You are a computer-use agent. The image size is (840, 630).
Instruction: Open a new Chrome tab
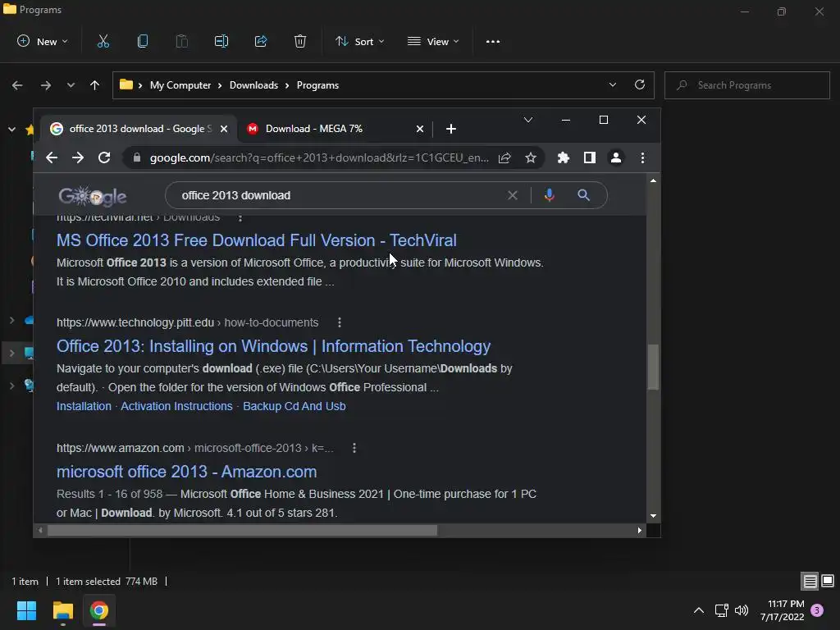point(451,129)
